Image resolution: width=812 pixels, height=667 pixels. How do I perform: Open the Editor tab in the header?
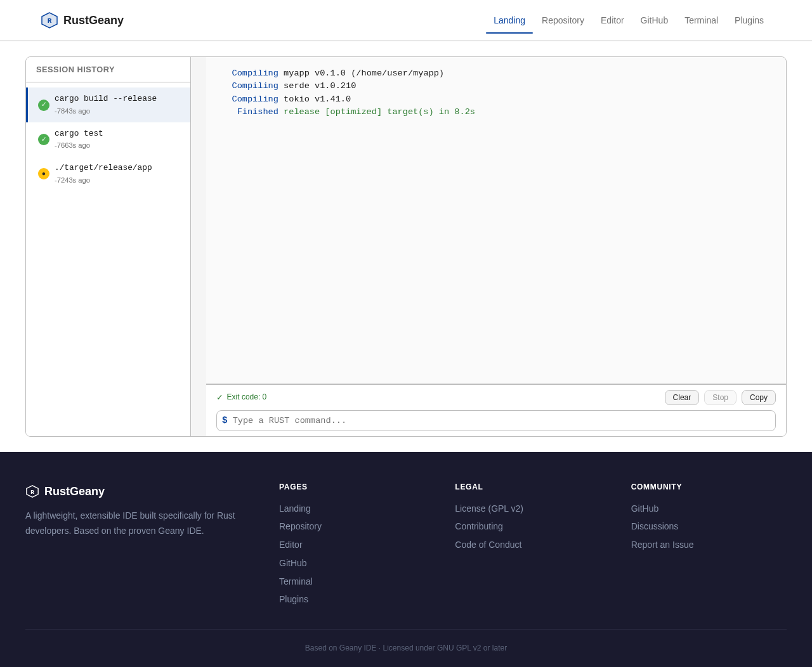(612, 20)
